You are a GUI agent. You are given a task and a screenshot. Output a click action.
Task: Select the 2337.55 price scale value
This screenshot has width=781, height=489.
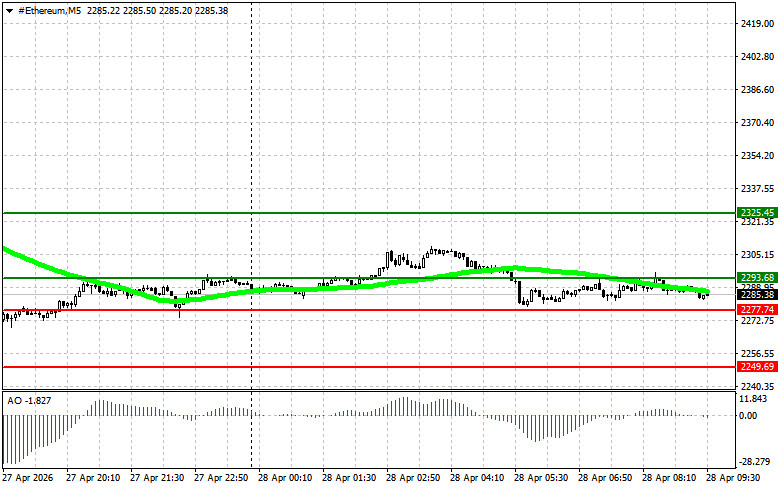pos(757,189)
